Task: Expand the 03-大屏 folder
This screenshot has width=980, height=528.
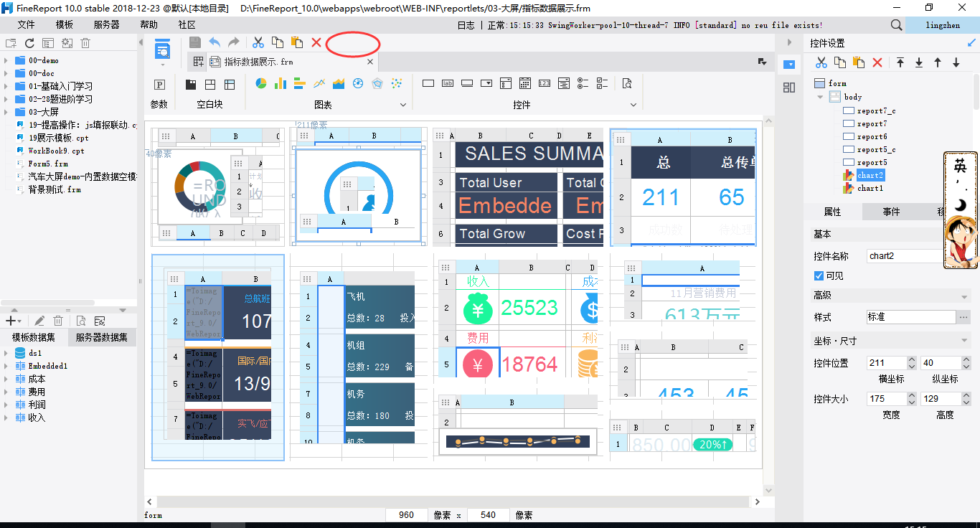Action: pyautogui.click(x=6, y=112)
